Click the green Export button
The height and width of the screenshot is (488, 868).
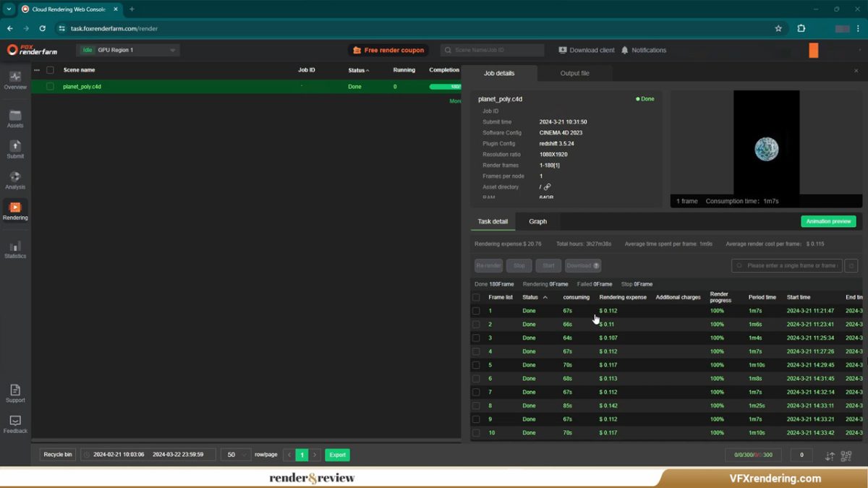(x=337, y=455)
